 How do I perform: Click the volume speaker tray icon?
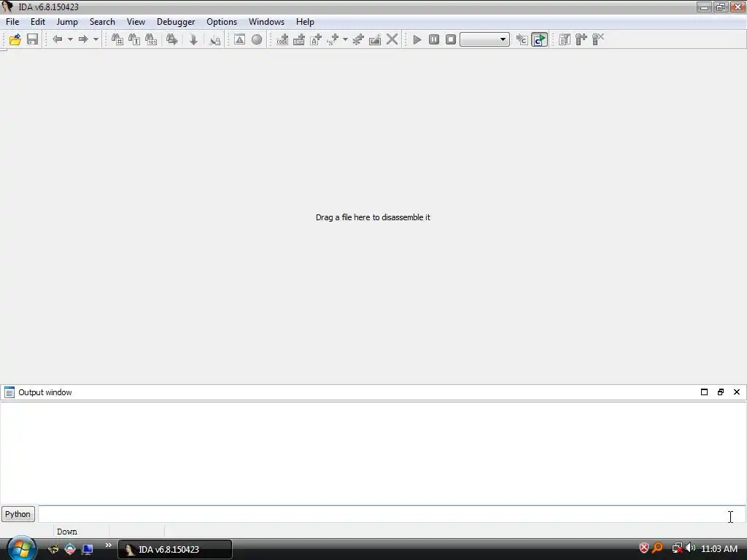tap(690, 548)
